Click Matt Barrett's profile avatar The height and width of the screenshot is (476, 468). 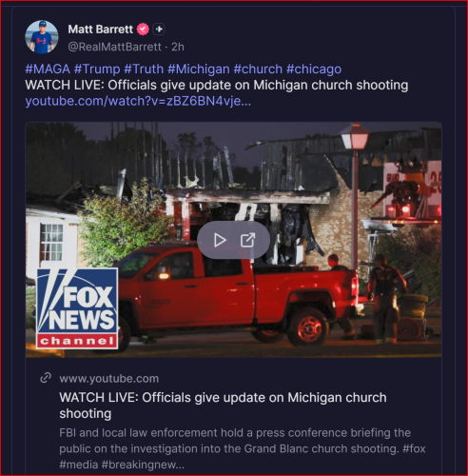(42, 37)
